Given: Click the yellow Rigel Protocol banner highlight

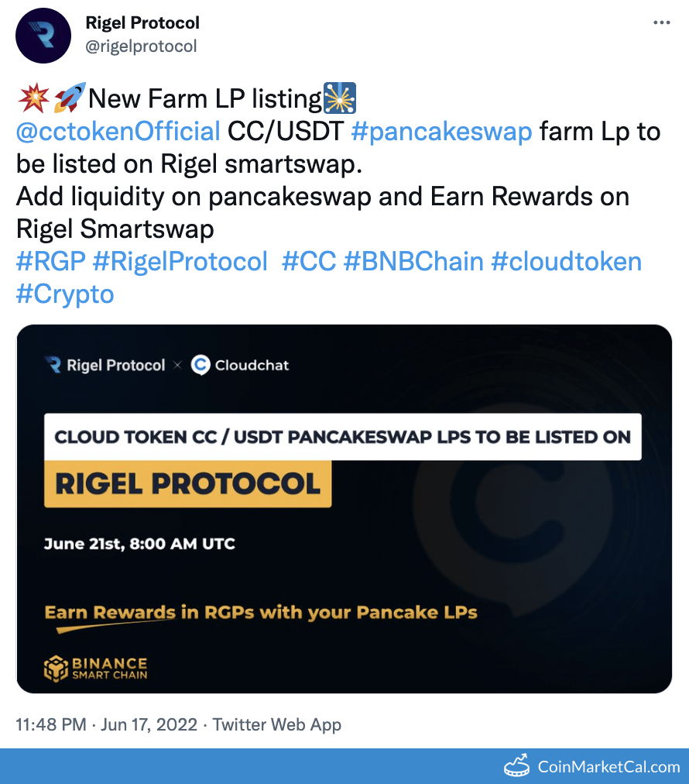Looking at the screenshot, I should [186, 483].
